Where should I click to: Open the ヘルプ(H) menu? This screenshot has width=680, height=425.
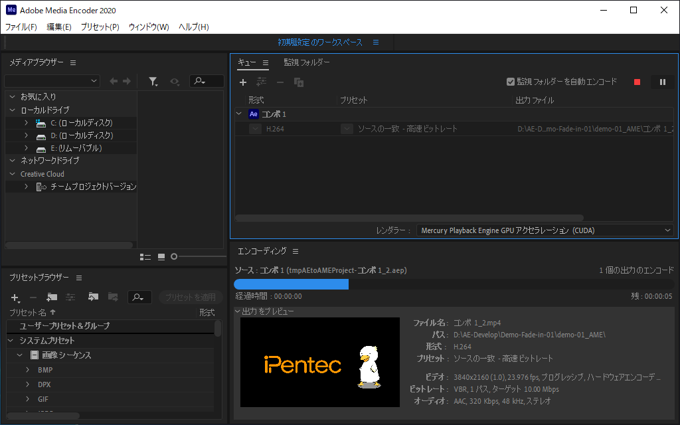(193, 27)
